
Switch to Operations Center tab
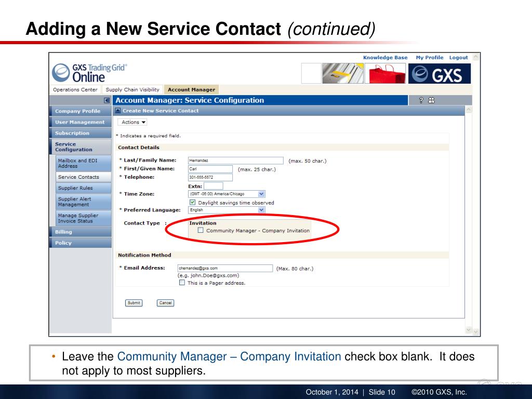pos(75,89)
